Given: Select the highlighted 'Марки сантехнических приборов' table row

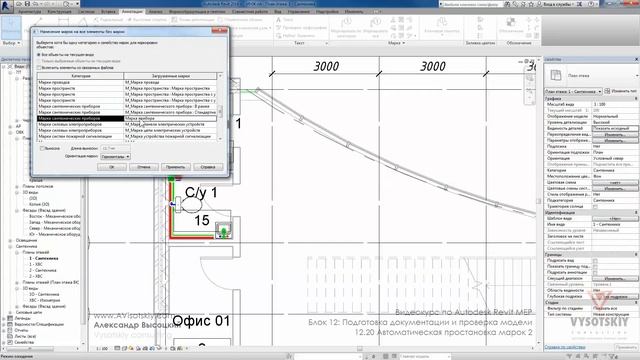Looking at the screenshot, I should click(x=127, y=118).
